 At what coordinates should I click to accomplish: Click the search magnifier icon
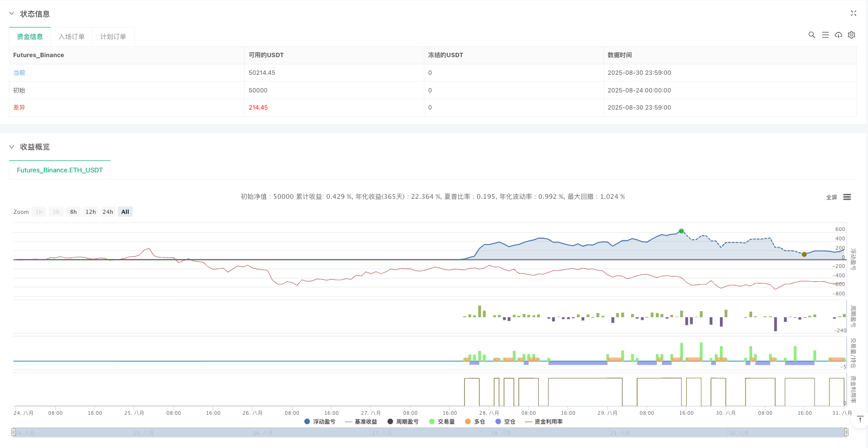[x=812, y=35]
